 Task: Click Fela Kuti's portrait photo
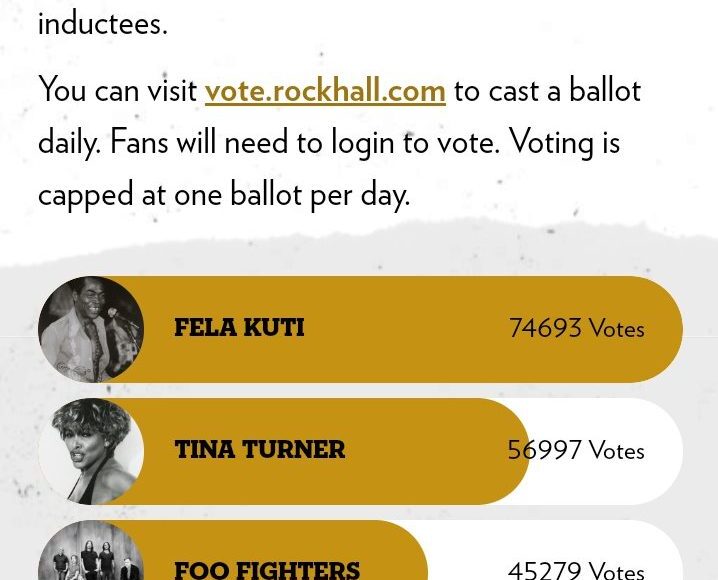91,329
